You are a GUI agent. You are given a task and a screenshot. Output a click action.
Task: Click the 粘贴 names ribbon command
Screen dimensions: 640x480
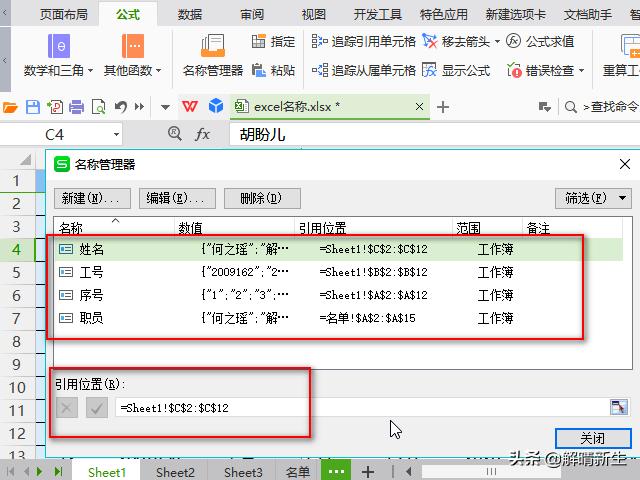click(273, 70)
